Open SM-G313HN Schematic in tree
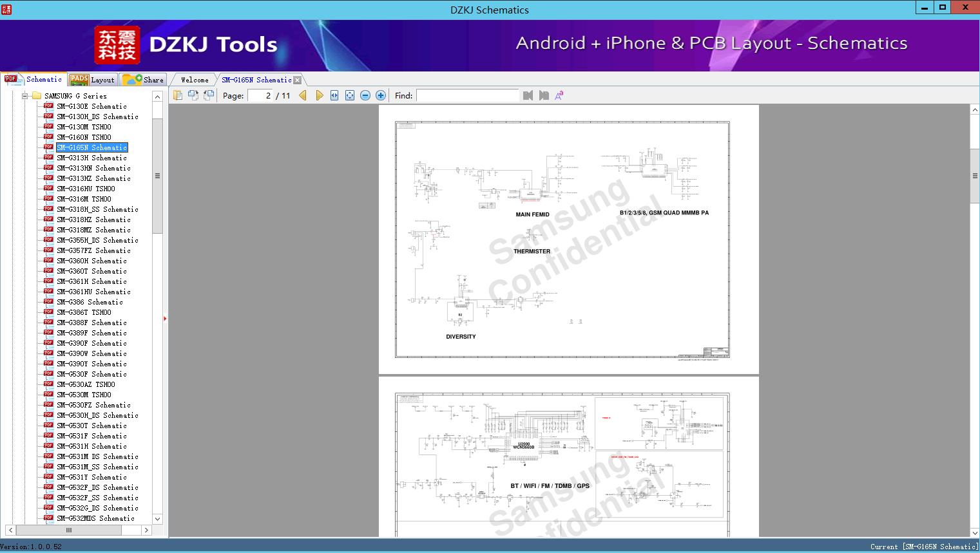The width and height of the screenshot is (980, 553). pos(93,168)
